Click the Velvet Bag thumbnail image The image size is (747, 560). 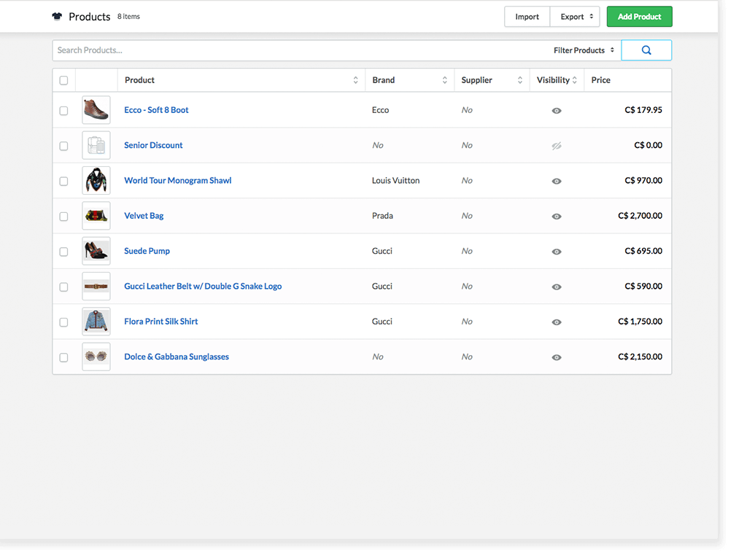96,216
